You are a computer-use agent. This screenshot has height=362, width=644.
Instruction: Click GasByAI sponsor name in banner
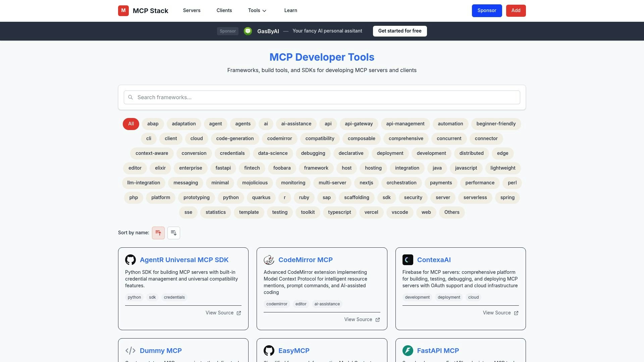click(x=268, y=32)
